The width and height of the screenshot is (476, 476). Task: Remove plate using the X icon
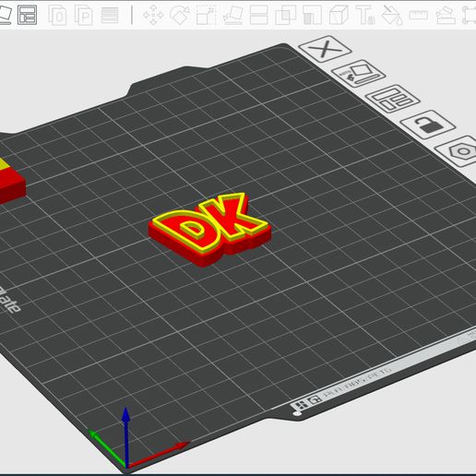click(326, 49)
